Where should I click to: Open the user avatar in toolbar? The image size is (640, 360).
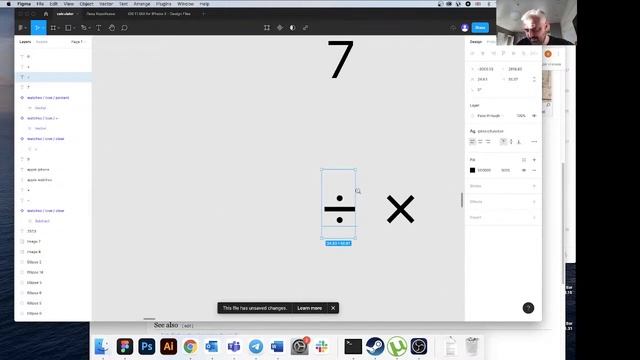click(464, 28)
